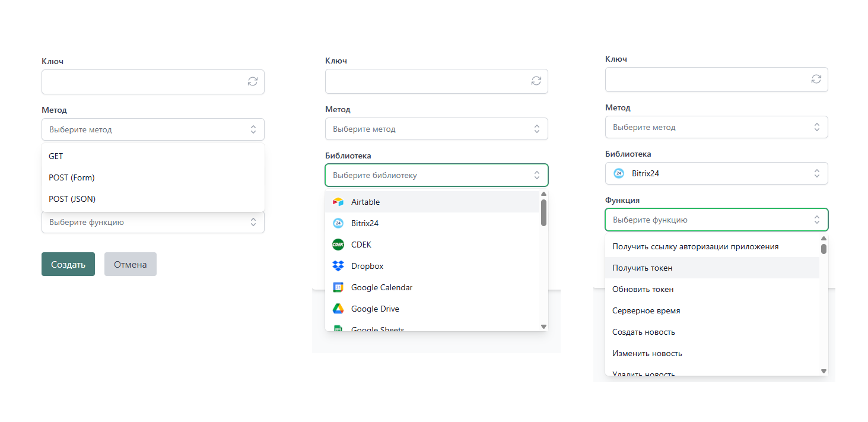Image resolution: width=868 pixels, height=422 pixels.
Task: Click the Отмена button
Action: (x=131, y=264)
